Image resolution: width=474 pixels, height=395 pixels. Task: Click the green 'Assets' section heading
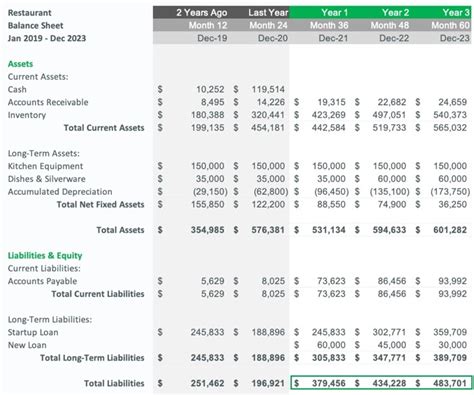click(x=20, y=64)
